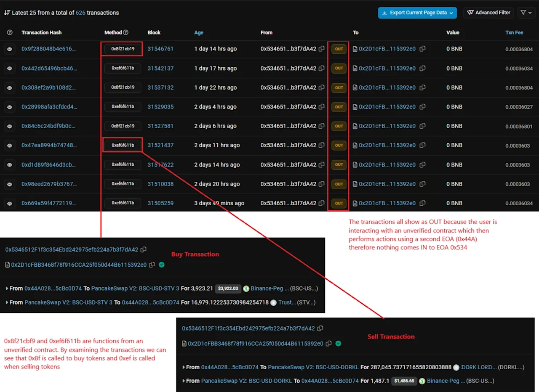Copy From address in block 31529035 row

tap(322, 107)
